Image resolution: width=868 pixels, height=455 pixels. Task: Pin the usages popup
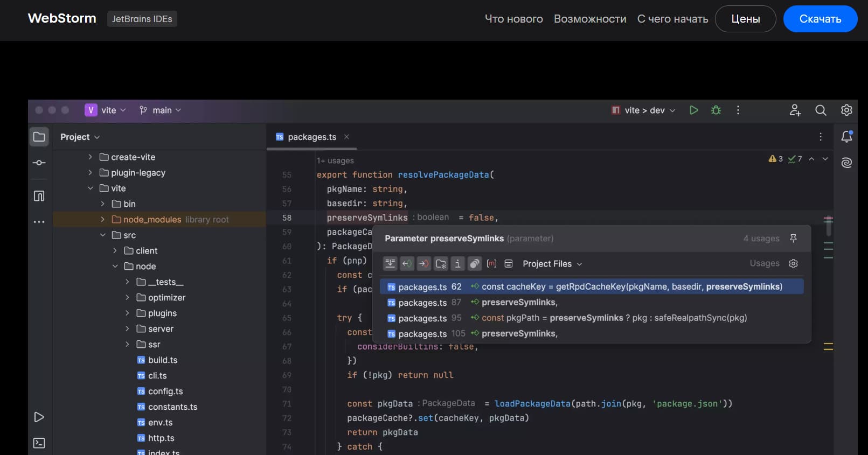point(793,238)
